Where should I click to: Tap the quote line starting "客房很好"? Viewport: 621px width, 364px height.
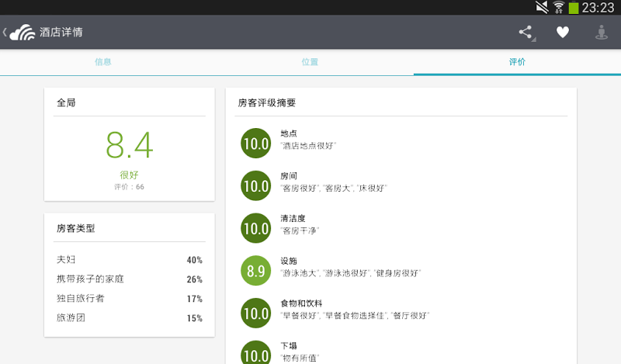tap(334, 188)
